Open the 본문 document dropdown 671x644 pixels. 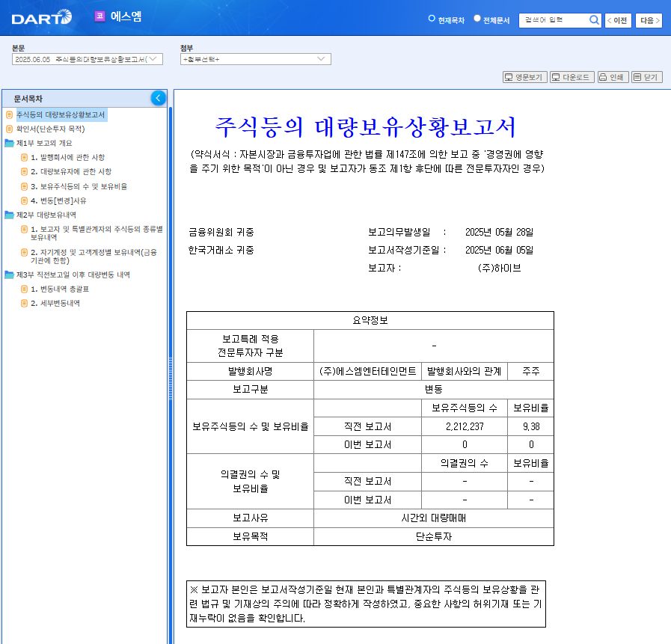pos(88,59)
